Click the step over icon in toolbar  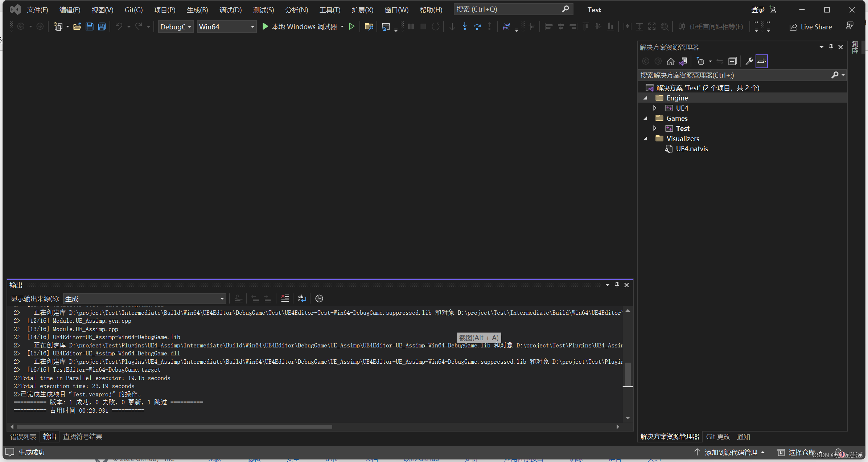pyautogui.click(x=477, y=27)
